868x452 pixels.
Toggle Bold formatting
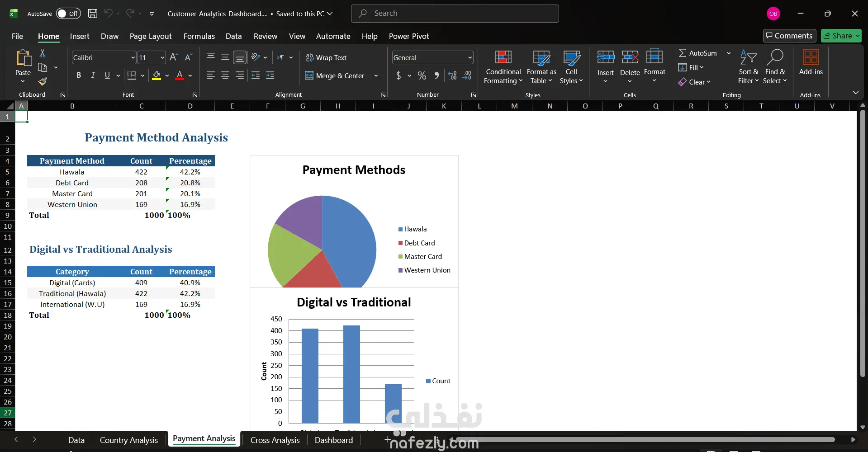[79, 75]
